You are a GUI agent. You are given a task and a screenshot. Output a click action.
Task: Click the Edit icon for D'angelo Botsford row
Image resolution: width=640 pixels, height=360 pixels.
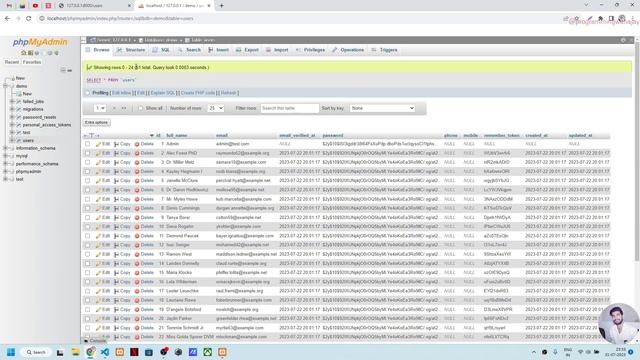pyautogui.click(x=98, y=309)
